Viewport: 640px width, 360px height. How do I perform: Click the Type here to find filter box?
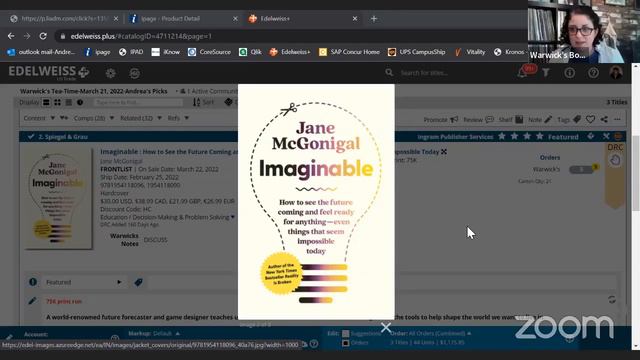pyautogui.click(x=138, y=102)
